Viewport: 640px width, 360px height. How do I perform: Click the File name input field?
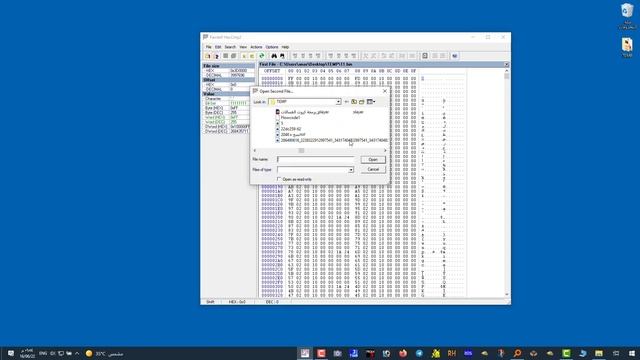pos(316,160)
